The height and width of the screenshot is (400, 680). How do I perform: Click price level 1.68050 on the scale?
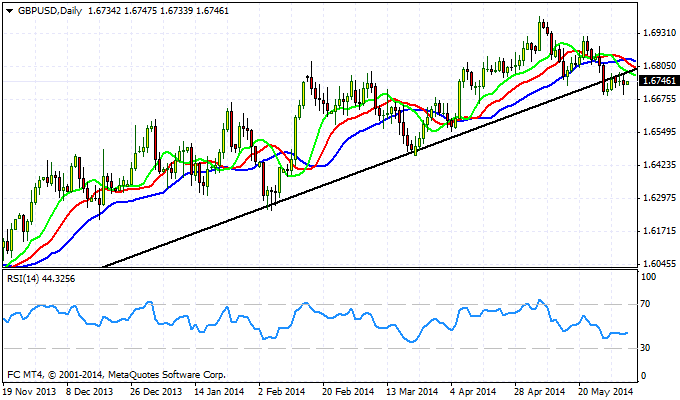659,66
